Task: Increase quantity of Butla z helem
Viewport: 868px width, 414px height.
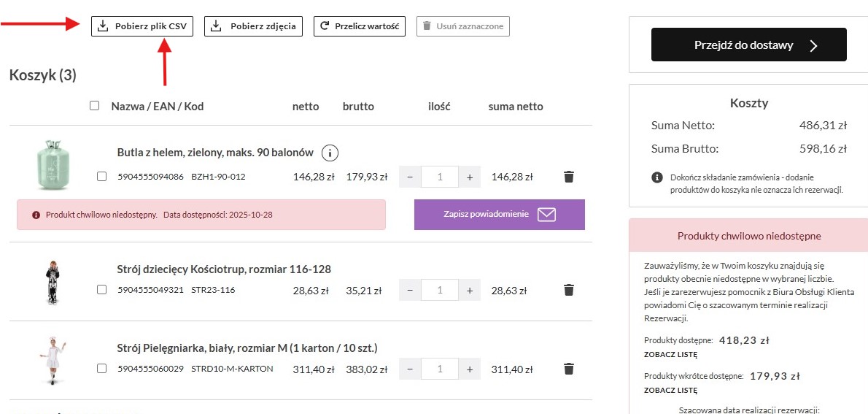Action: (x=469, y=177)
